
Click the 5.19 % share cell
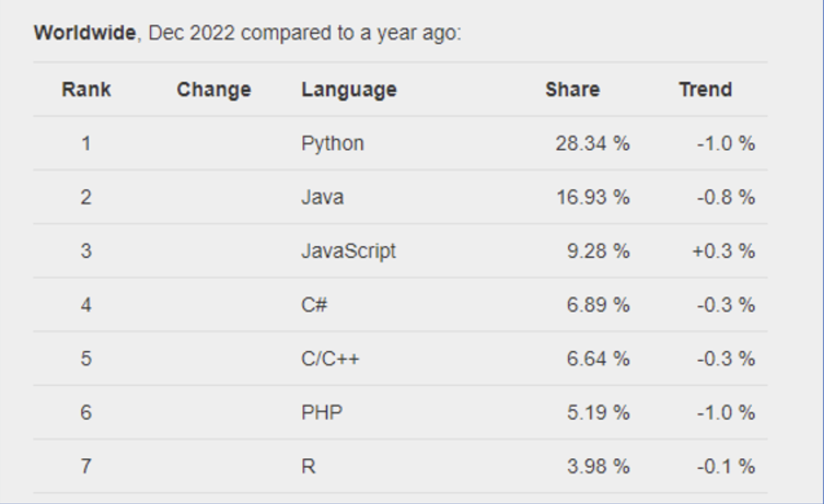(598, 413)
